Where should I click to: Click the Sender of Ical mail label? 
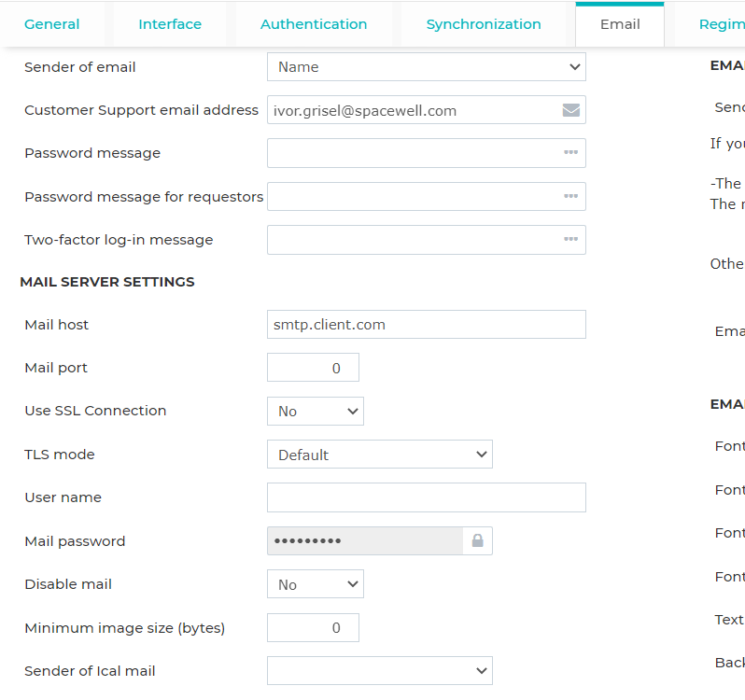tap(90, 671)
